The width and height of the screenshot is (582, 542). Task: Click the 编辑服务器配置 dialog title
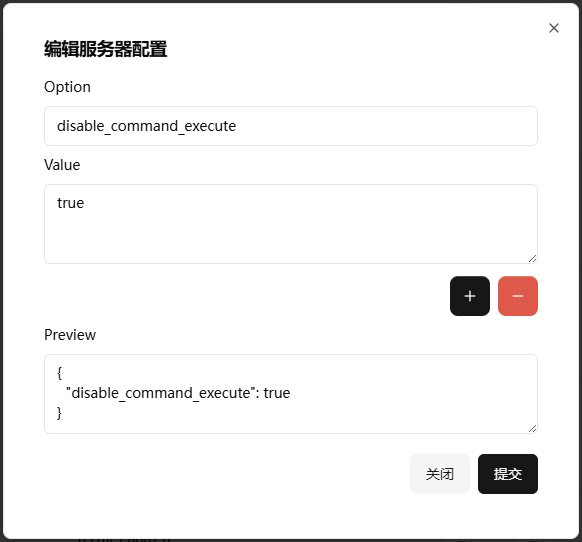tap(105, 49)
